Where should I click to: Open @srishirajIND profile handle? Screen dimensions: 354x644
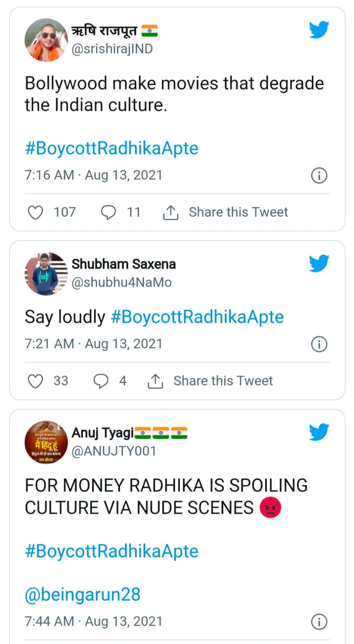click(x=112, y=49)
